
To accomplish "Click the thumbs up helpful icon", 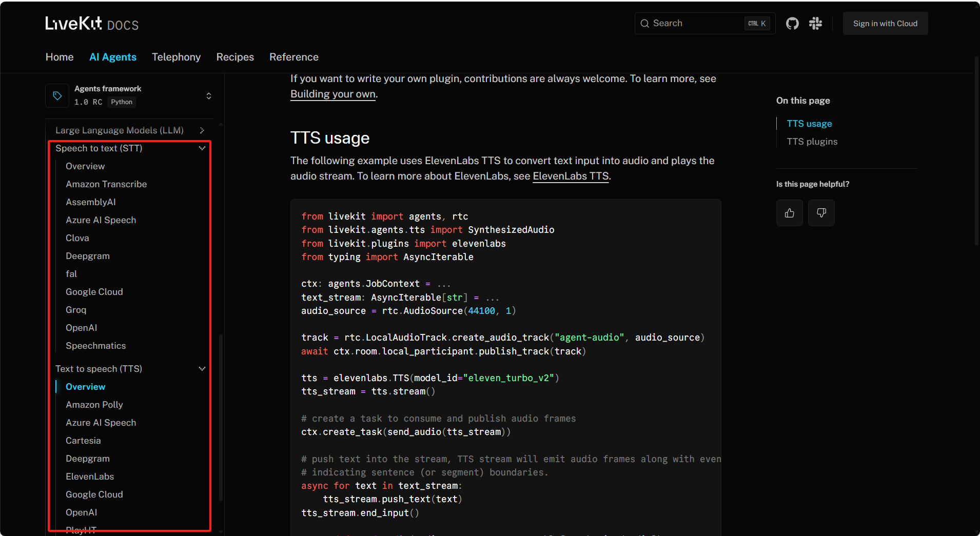I will pos(790,213).
